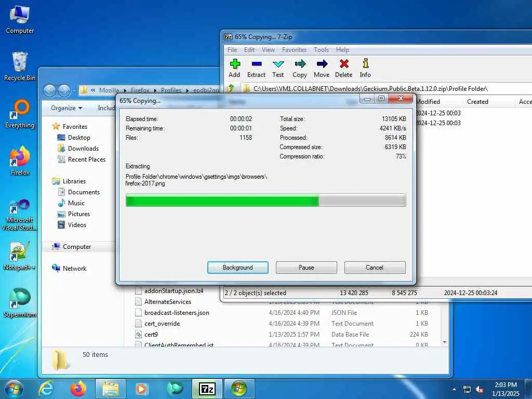Image resolution: width=532 pixels, height=399 pixels.
Task: Switch to Windows Explorer on the taskbar
Action: (110, 389)
